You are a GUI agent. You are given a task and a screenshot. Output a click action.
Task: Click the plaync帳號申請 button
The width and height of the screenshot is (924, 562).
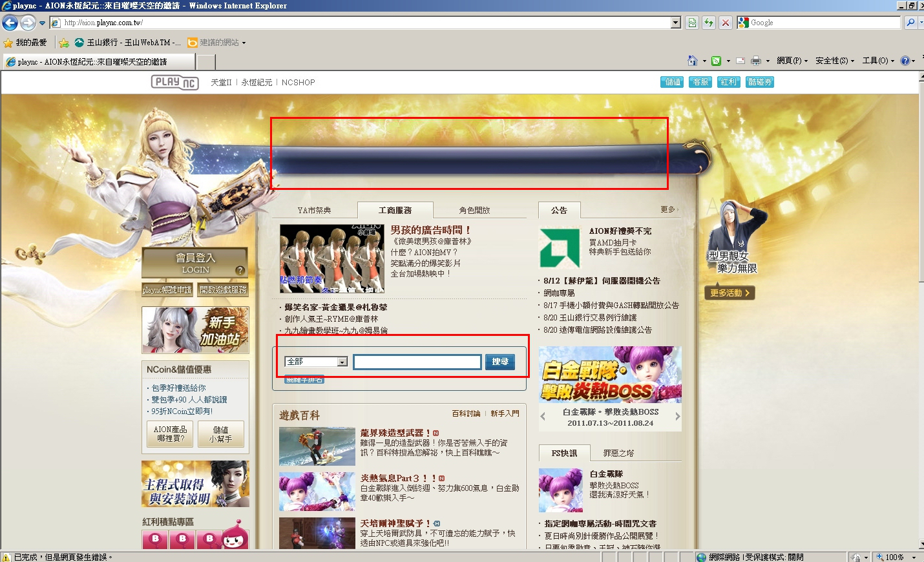pyautogui.click(x=167, y=290)
